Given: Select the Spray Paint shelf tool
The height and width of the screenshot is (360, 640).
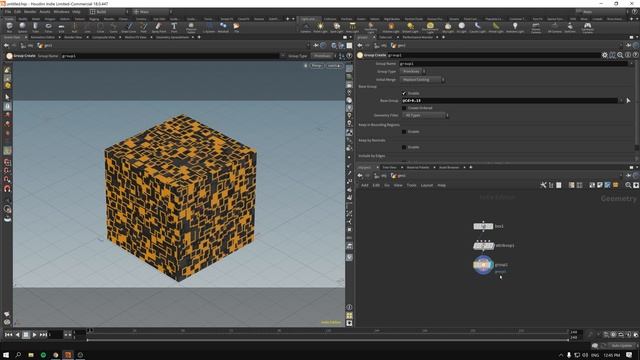Looking at the screenshot, I should (x=159, y=27).
